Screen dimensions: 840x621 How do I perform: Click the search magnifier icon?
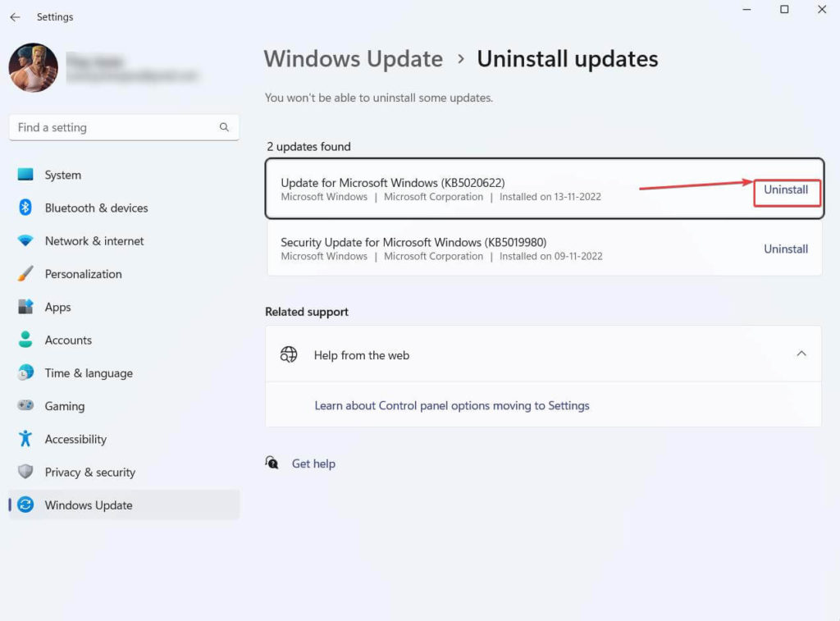(x=224, y=127)
